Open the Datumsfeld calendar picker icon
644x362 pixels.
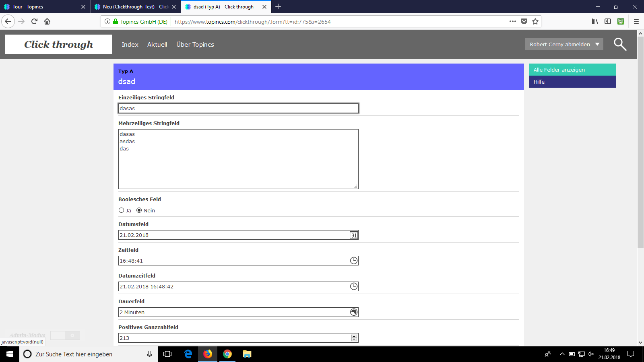tap(353, 235)
